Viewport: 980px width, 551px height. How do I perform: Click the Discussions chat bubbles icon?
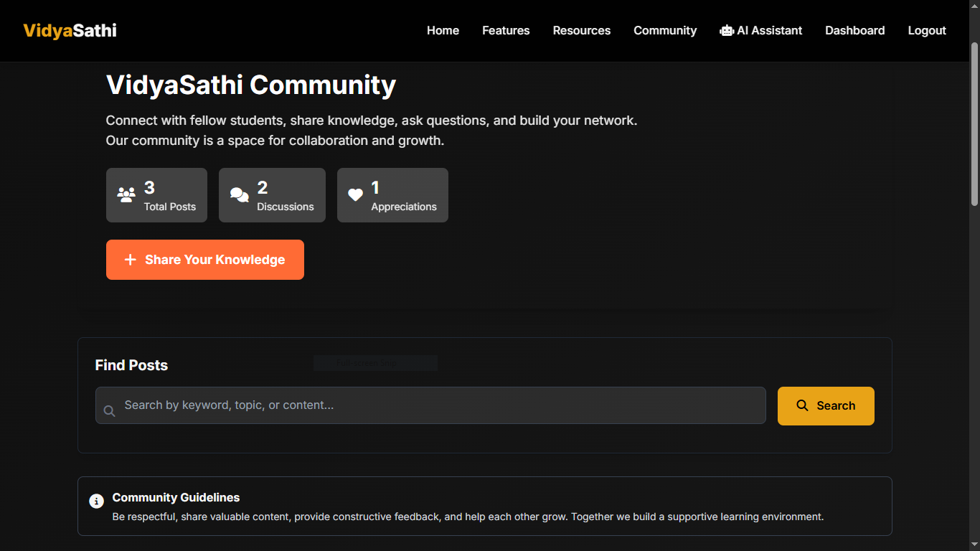coord(240,194)
